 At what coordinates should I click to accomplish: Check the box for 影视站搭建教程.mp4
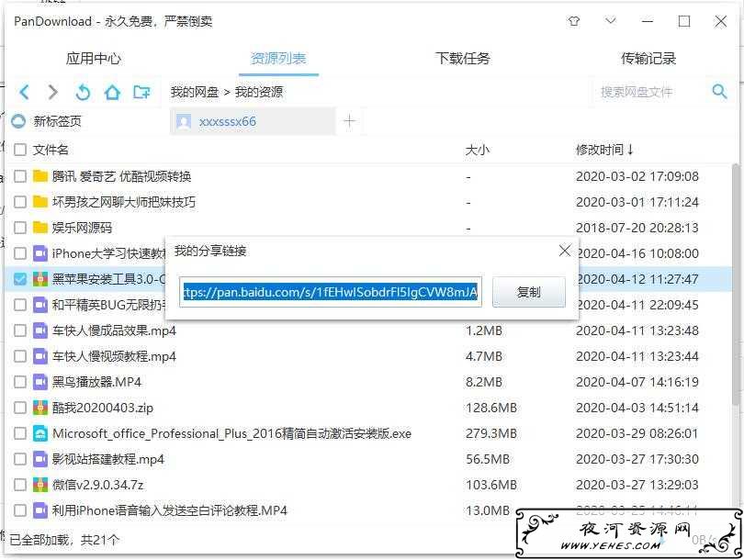click(x=20, y=459)
